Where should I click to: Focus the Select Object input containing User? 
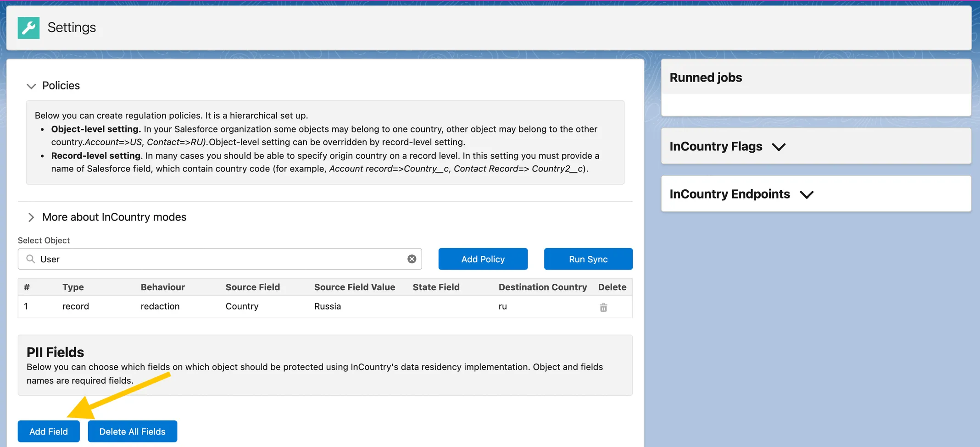[x=220, y=259]
